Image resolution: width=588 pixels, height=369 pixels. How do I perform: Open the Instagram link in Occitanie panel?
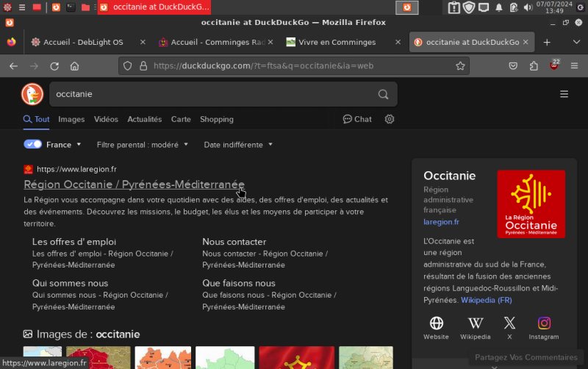[x=544, y=328]
